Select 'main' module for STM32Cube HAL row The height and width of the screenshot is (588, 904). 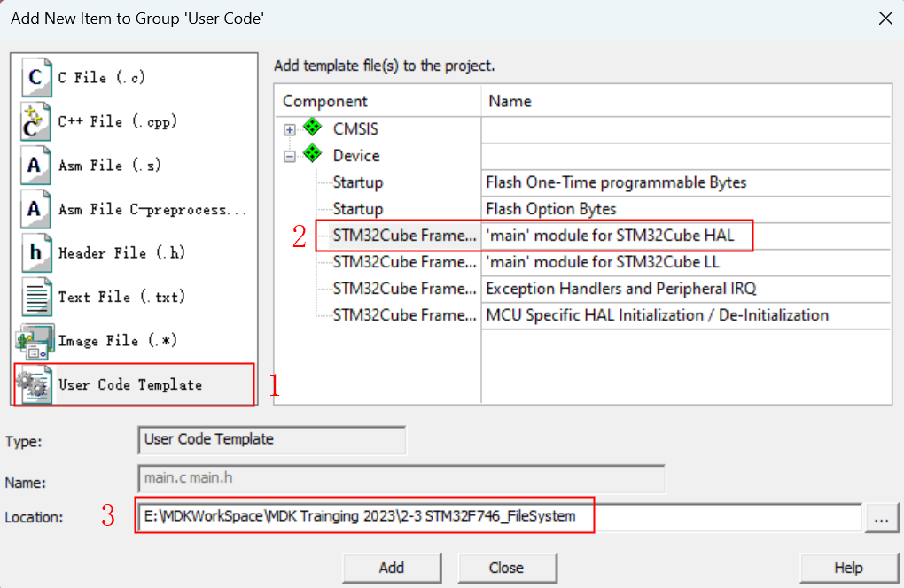(x=610, y=236)
